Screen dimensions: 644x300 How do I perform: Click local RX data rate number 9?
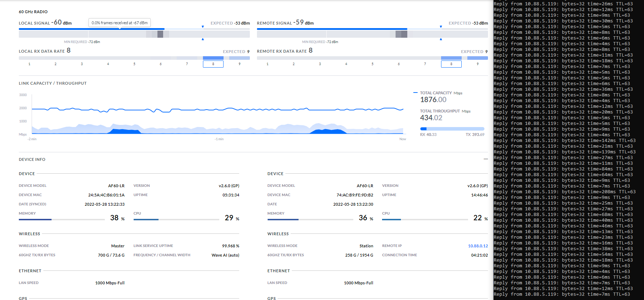(x=240, y=64)
